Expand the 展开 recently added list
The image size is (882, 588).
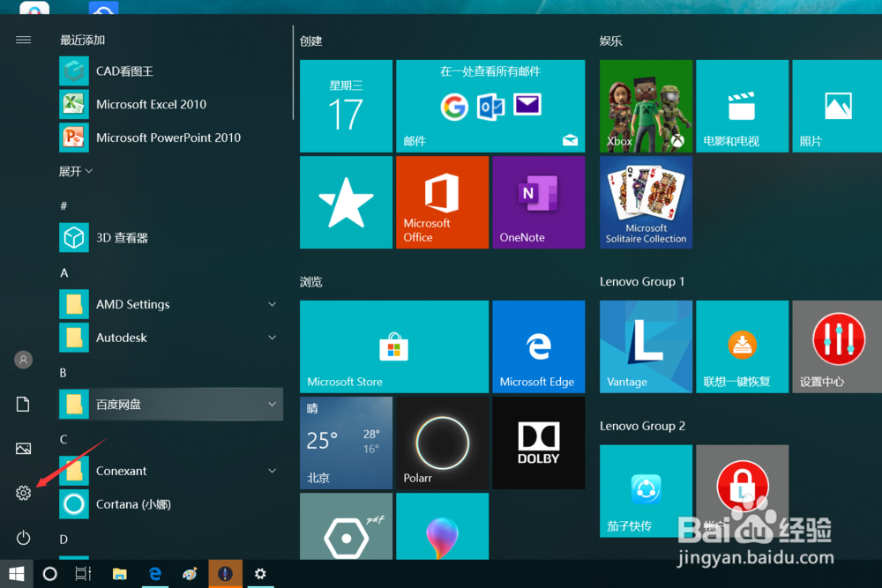pos(76,171)
